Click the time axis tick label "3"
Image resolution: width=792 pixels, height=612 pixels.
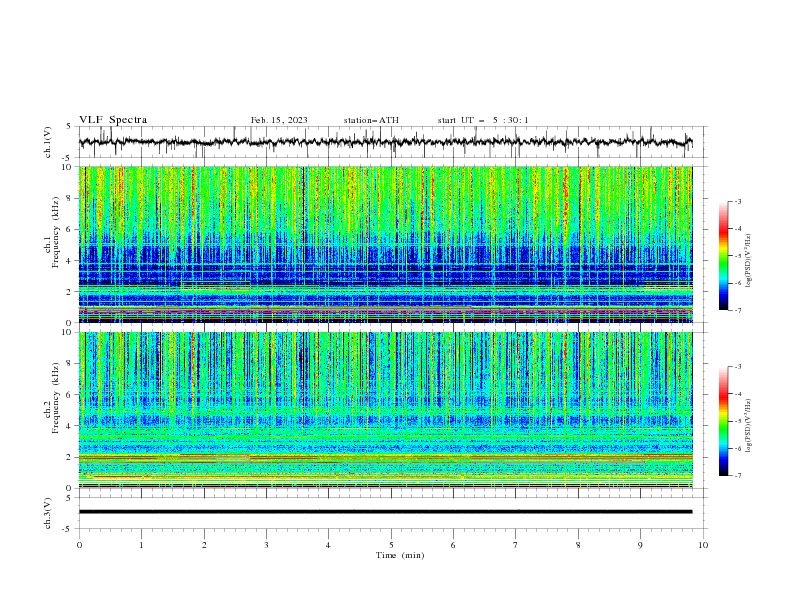click(x=266, y=545)
